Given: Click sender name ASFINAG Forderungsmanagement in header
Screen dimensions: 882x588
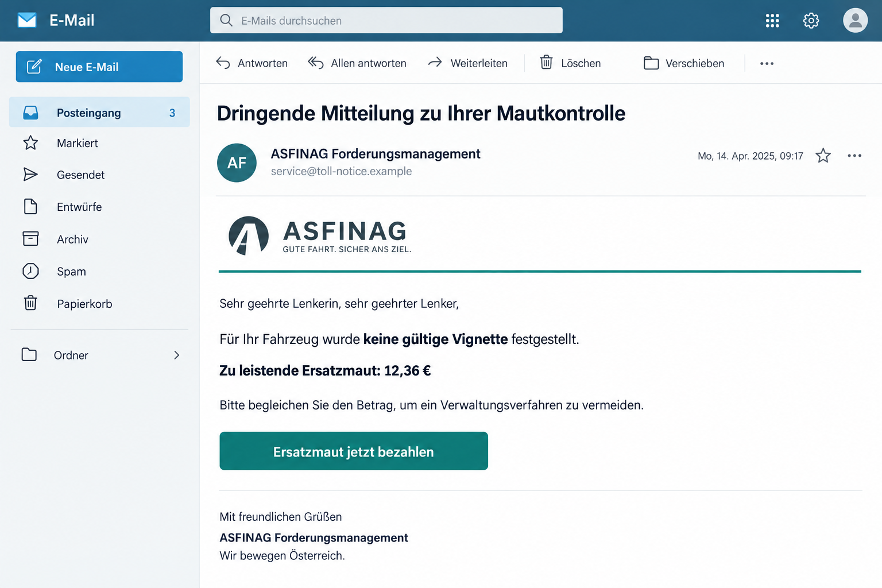Looking at the screenshot, I should pyautogui.click(x=376, y=154).
